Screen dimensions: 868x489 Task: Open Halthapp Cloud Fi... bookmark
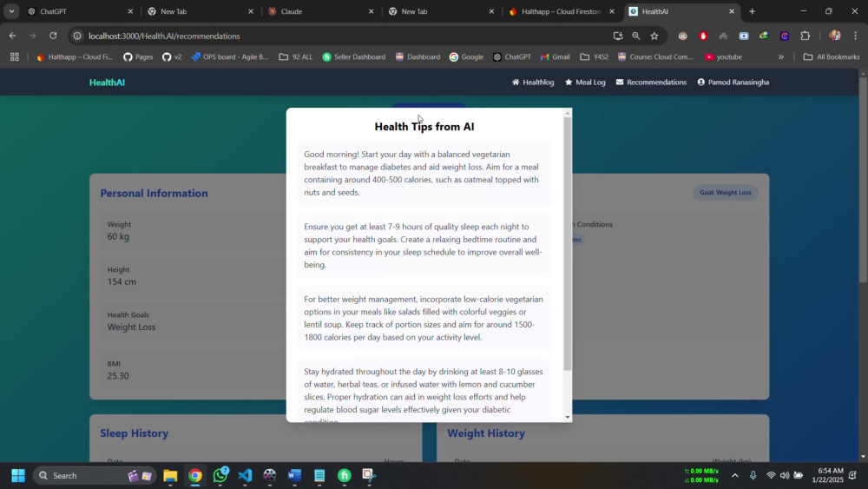[74, 57]
